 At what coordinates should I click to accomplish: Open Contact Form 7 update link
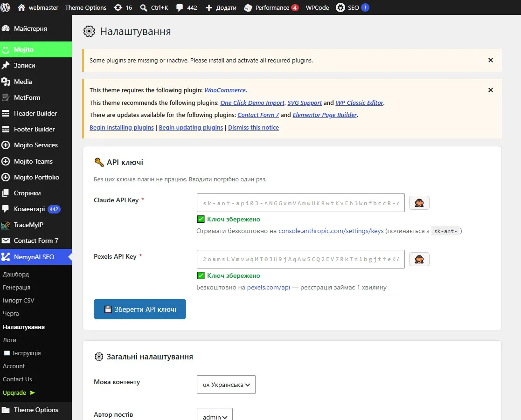pyautogui.click(x=258, y=115)
